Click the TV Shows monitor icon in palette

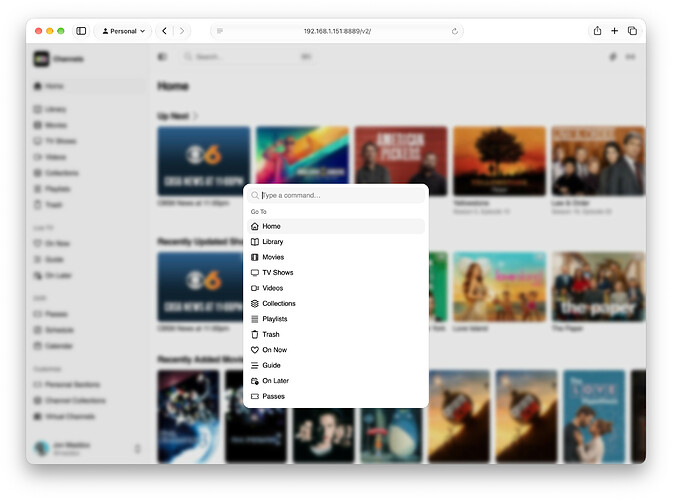pyautogui.click(x=255, y=273)
